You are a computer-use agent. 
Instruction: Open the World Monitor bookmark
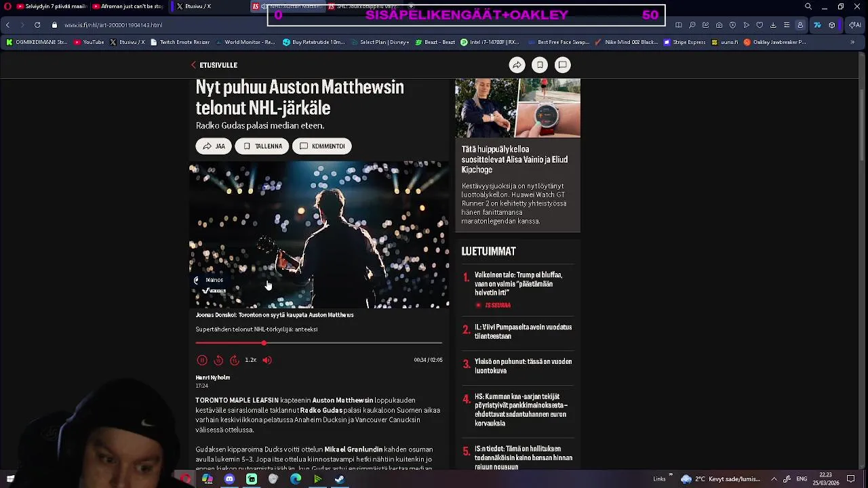click(245, 42)
